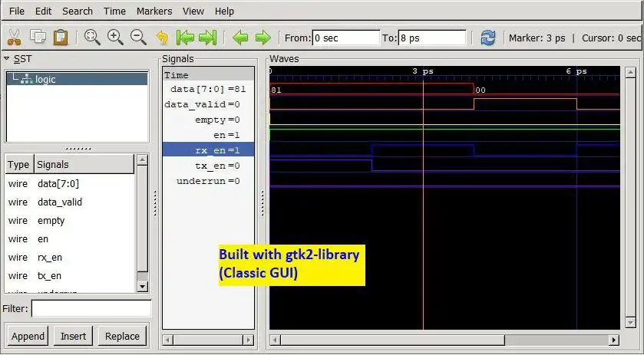Click the Zoom In magnifier icon
This screenshot has height=355, width=644.
click(115, 38)
